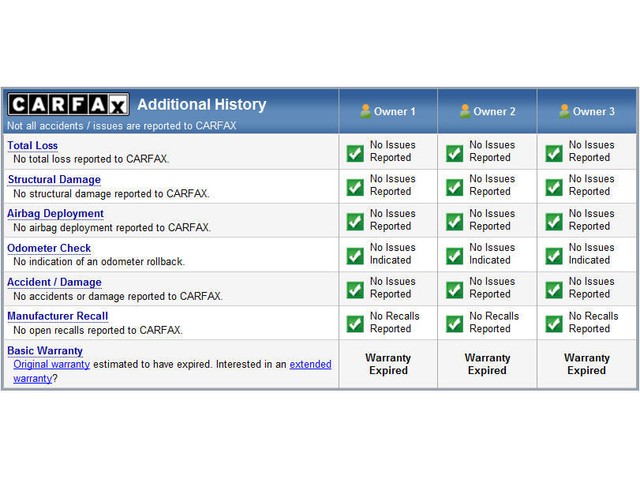Click 'No Issues Indicated' text for Owner 1

[x=393, y=254]
